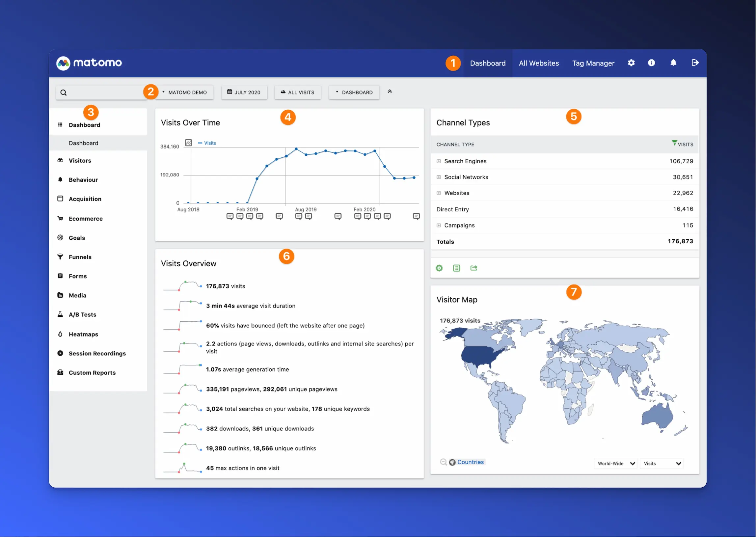Open the All Websites tab
This screenshot has width=756, height=537.
[x=538, y=63]
